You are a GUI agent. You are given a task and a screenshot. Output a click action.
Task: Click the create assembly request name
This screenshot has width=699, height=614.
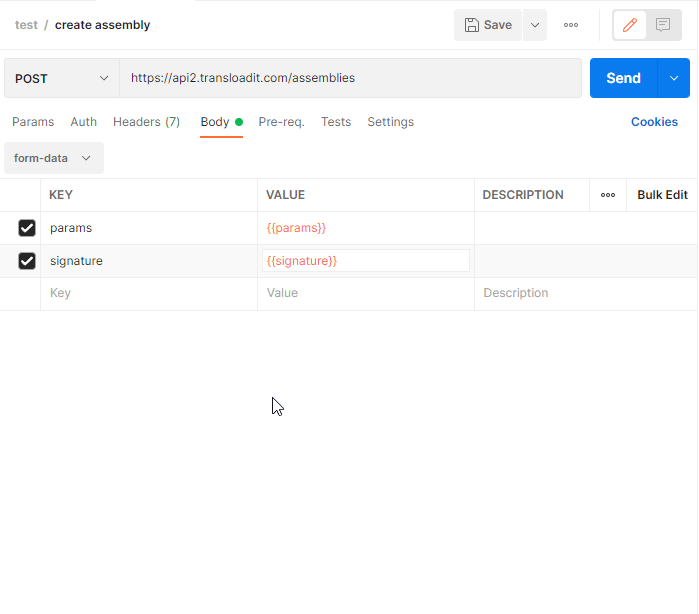click(x=103, y=25)
